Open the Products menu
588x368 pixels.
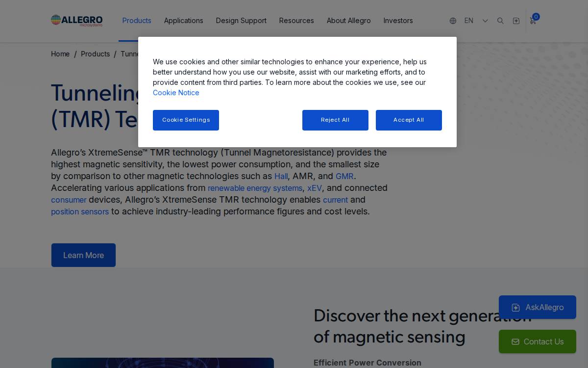pyautogui.click(x=137, y=21)
